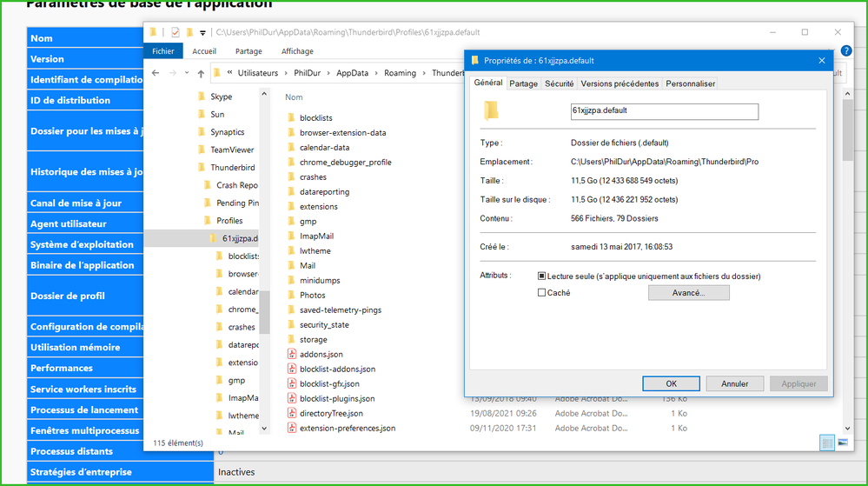Expand chevron after Utilisateurs breadcrumb
The height and width of the screenshot is (486, 868).
point(286,73)
